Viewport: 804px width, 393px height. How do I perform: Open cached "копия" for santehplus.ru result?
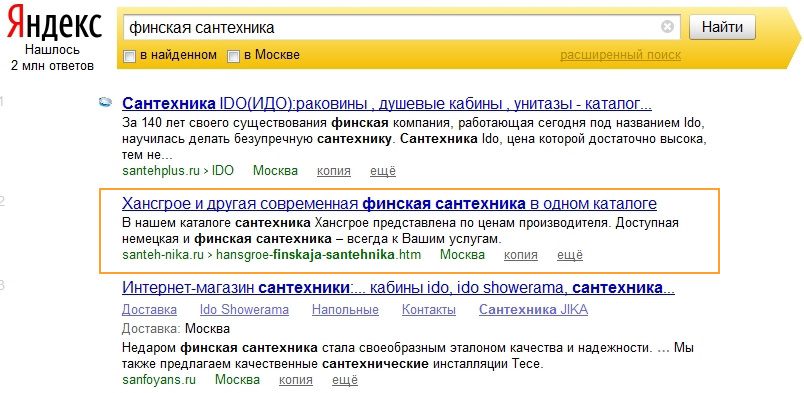[334, 171]
